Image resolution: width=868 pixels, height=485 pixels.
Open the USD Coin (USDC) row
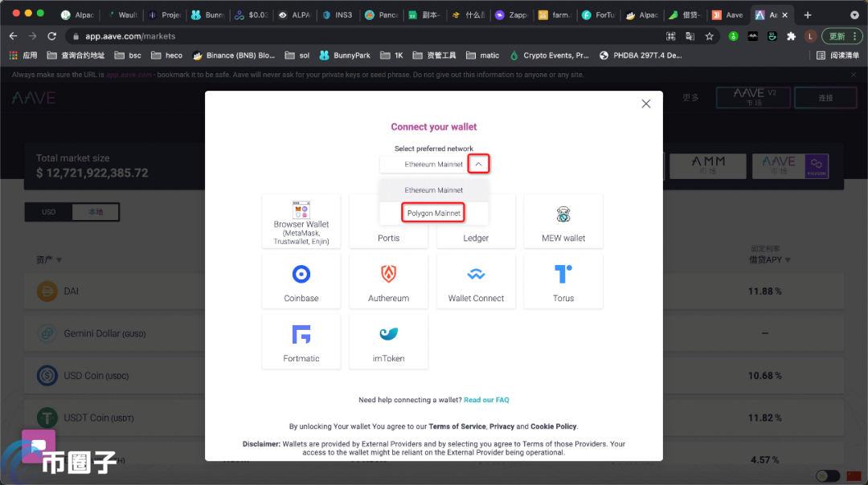pyautogui.click(x=433, y=376)
